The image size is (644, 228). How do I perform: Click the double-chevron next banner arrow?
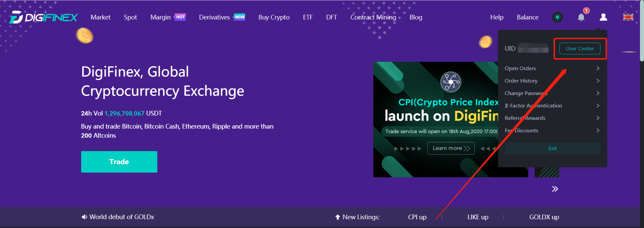click(x=555, y=189)
